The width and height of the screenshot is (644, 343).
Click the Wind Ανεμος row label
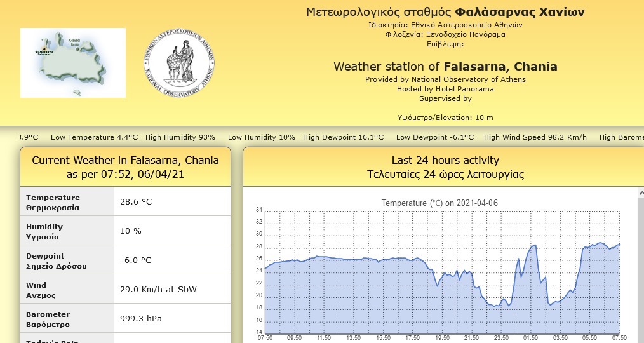[x=67, y=289]
